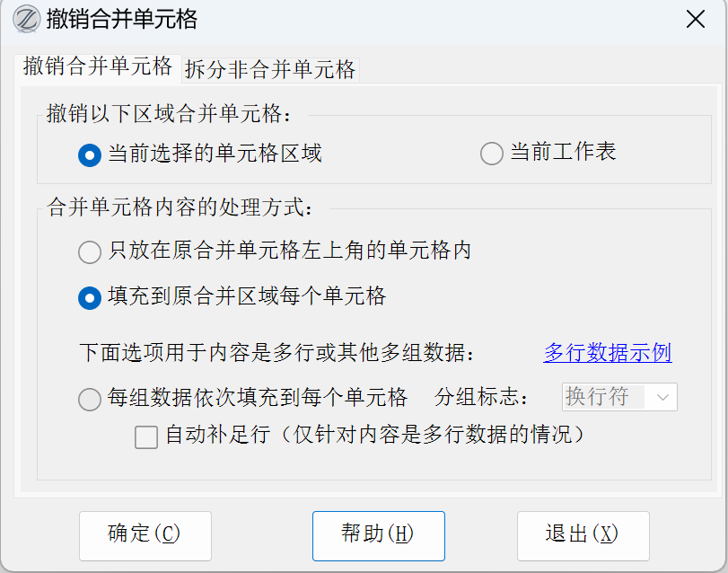Click the 换行符 combo box field
The width and height of the screenshot is (728, 573).
click(x=603, y=397)
